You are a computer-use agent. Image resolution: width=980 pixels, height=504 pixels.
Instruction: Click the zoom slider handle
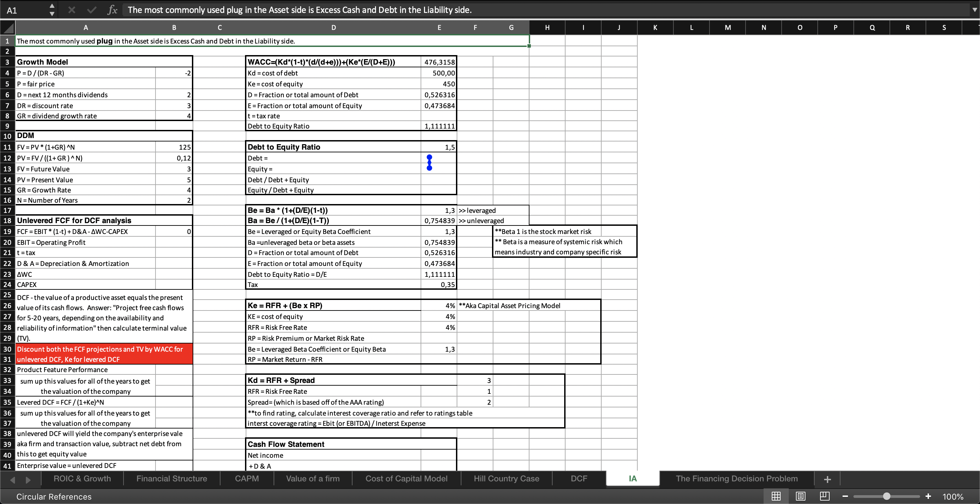(886, 497)
